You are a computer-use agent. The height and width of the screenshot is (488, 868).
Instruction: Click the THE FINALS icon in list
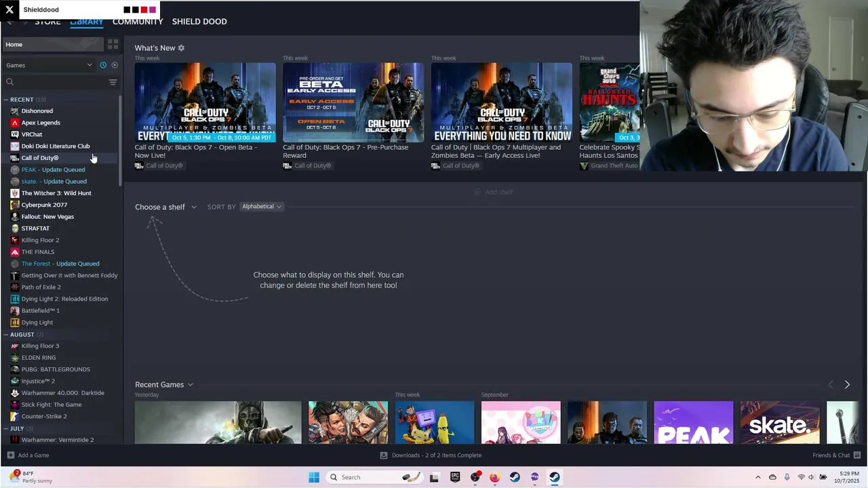(x=15, y=252)
